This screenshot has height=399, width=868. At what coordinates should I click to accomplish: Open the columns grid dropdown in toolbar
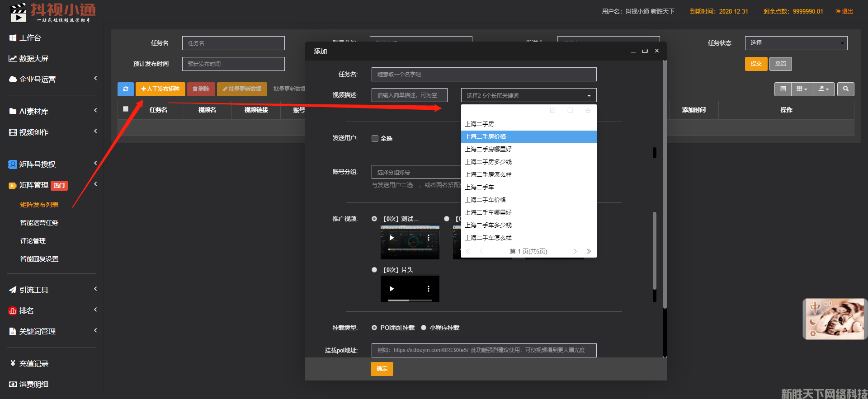[802, 89]
